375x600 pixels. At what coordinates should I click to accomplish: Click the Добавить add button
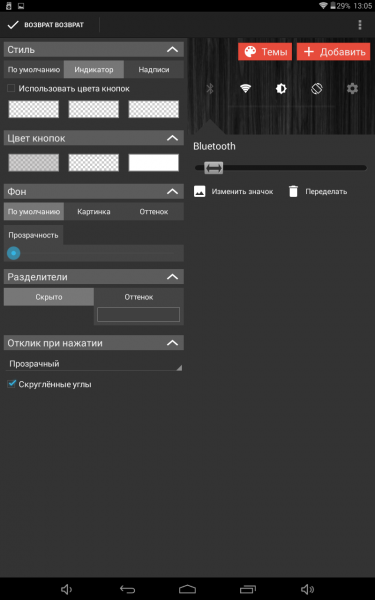[x=333, y=52]
